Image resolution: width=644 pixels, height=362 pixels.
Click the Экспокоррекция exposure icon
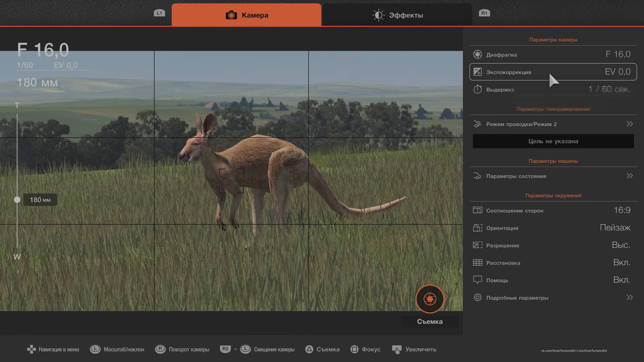click(477, 72)
